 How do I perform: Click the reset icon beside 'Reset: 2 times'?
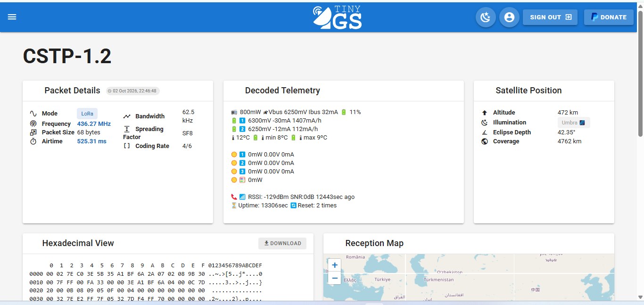tap(294, 206)
